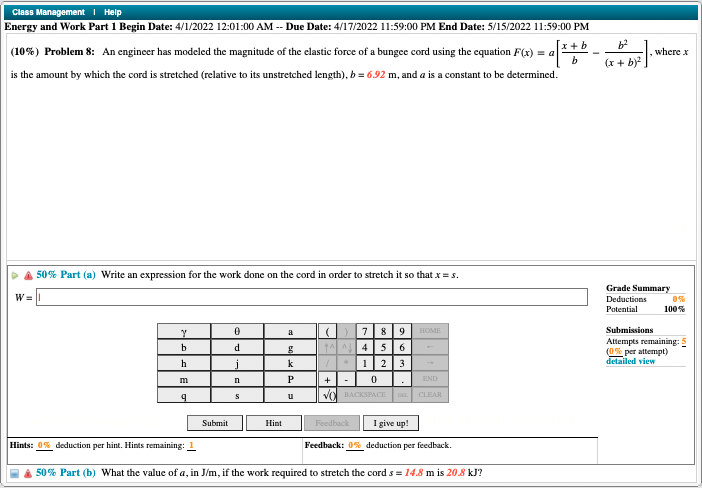The image size is (702, 488).
Task: Insert variable h from keypad
Action: [184, 364]
